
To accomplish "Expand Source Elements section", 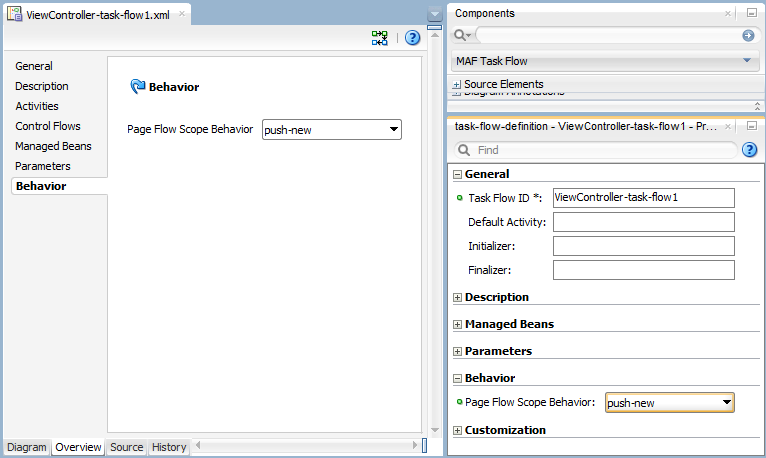I will pos(457,84).
